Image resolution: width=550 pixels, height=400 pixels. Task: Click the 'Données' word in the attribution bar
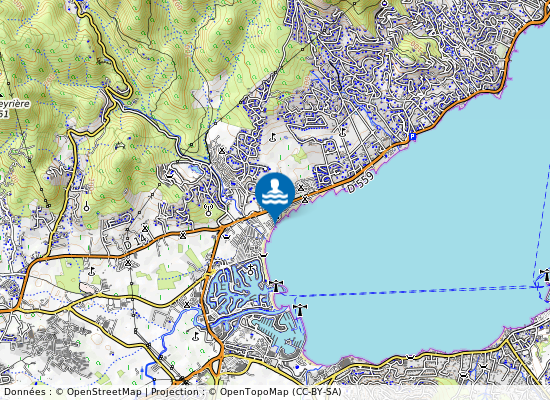[25, 392]
